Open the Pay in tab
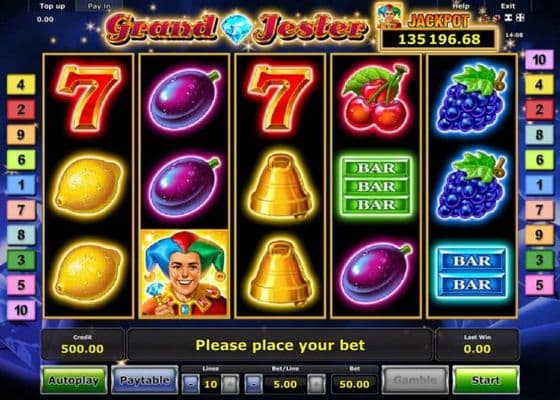Viewport: 560px width, 400px height. click(x=99, y=6)
